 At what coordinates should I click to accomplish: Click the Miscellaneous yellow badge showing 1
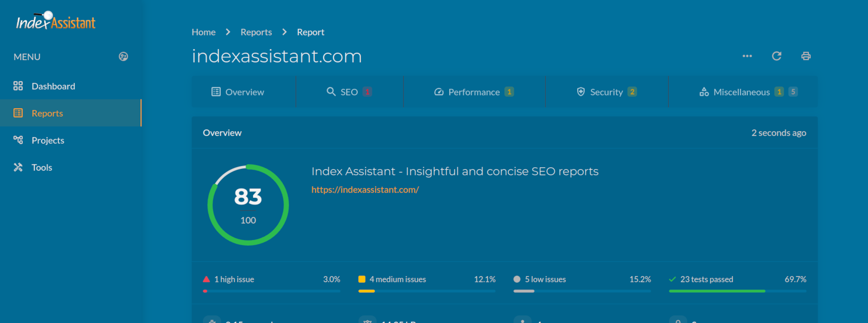pos(779,92)
